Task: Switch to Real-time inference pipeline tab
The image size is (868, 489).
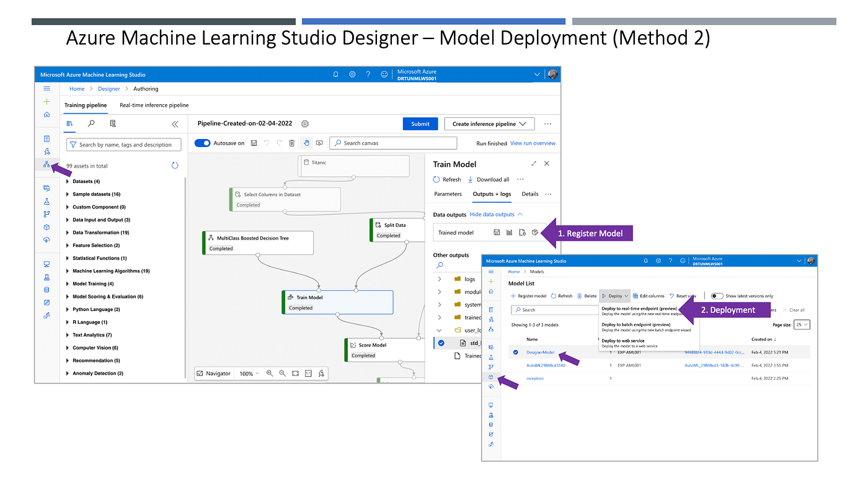Action: click(x=154, y=105)
